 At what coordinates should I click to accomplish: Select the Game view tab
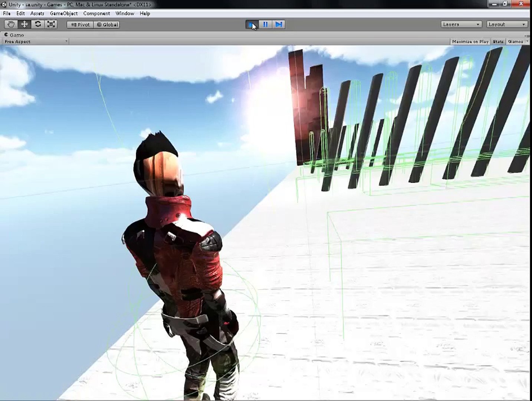(x=14, y=35)
